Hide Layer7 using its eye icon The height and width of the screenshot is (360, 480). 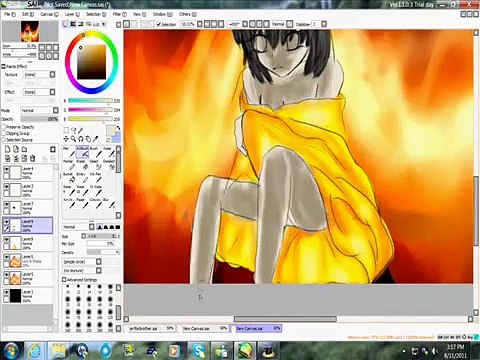pos(6,204)
